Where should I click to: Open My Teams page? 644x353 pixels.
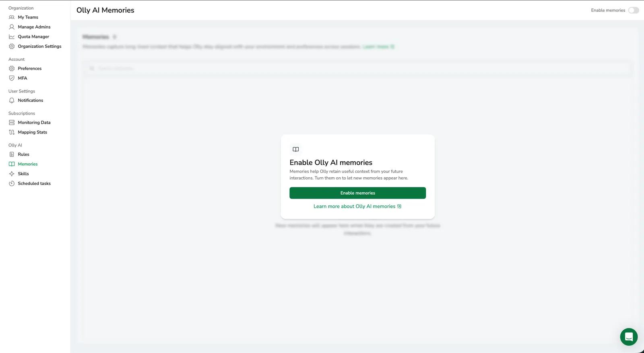pos(28,17)
